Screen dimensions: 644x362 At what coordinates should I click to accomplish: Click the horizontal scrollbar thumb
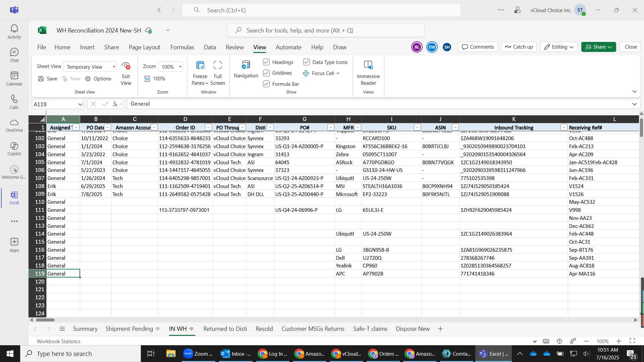pyautogui.click(x=45, y=320)
